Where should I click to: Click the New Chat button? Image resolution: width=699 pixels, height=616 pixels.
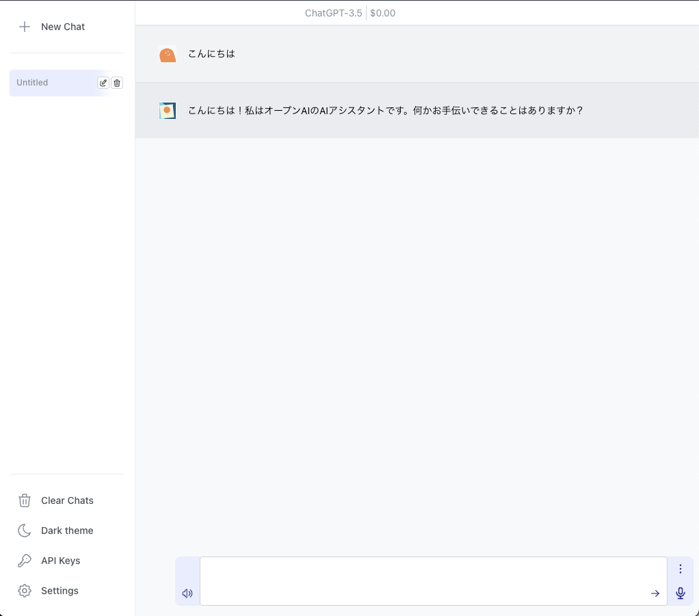[x=63, y=27]
